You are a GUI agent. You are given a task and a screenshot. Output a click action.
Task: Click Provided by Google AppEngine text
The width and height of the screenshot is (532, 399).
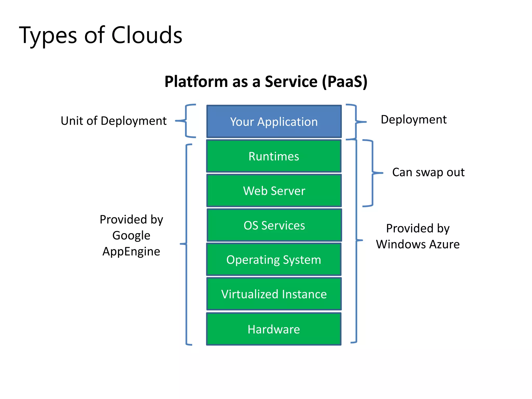point(131,235)
